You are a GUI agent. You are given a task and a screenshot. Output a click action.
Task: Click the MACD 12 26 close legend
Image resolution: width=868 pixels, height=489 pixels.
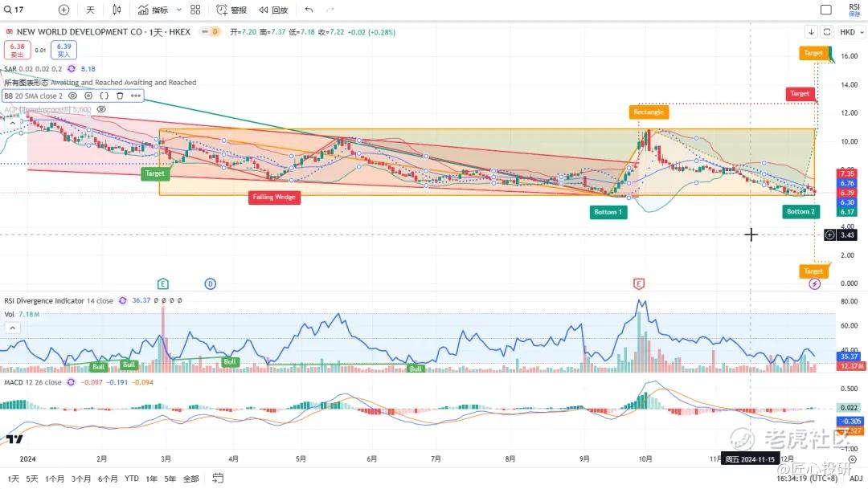point(33,382)
